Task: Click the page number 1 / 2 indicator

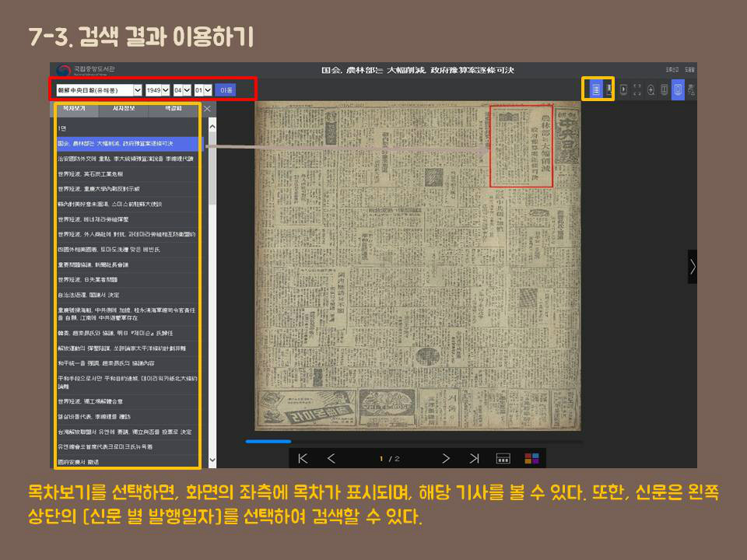Action: tap(390, 459)
